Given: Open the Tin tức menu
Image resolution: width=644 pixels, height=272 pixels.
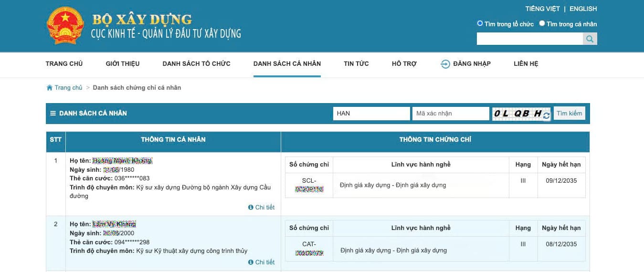Looking at the screenshot, I should click(356, 64).
